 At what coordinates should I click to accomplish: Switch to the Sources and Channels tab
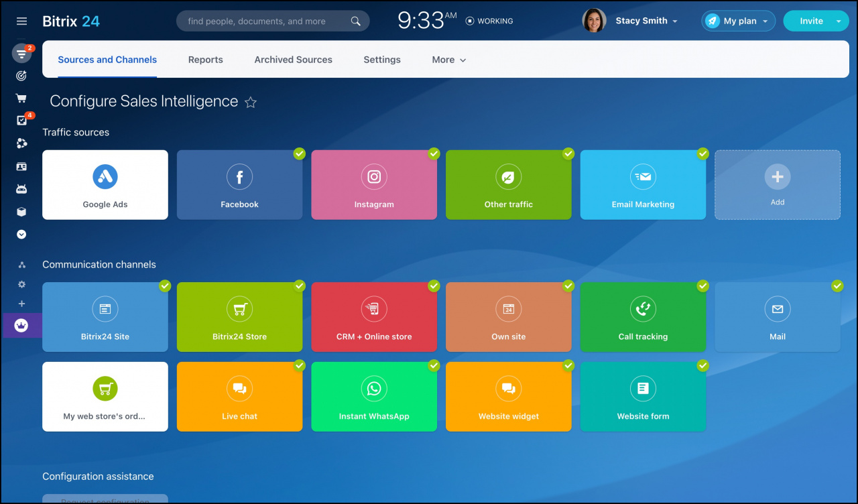tap(107, 60)
